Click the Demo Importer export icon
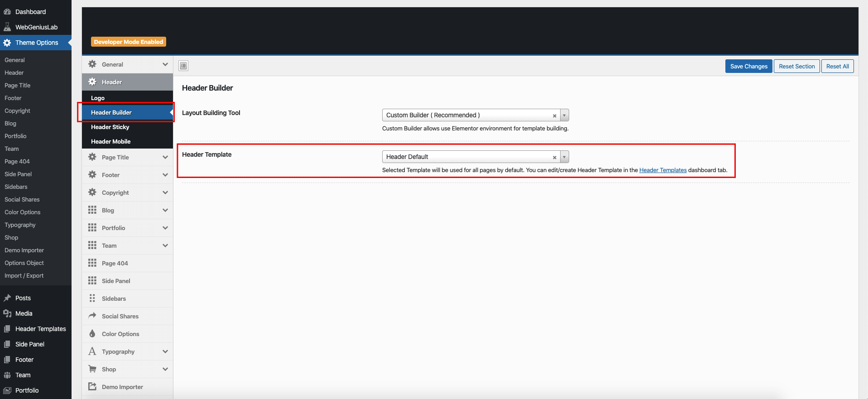The image size is (868, 399). click(x=92, y=387)
